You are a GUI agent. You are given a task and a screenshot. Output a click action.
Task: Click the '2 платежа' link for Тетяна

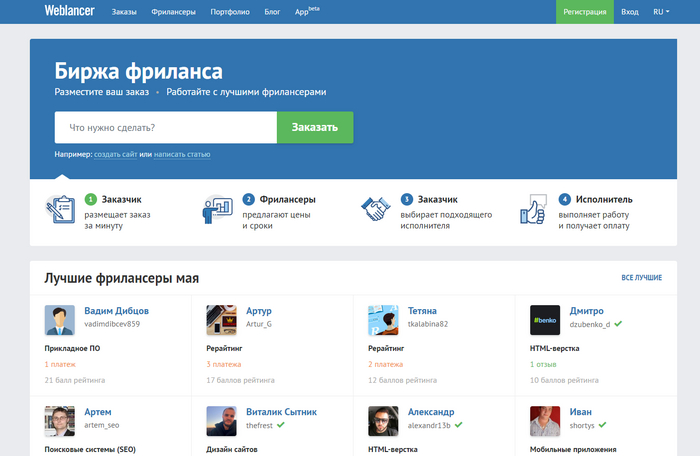[x=385, y=364]
